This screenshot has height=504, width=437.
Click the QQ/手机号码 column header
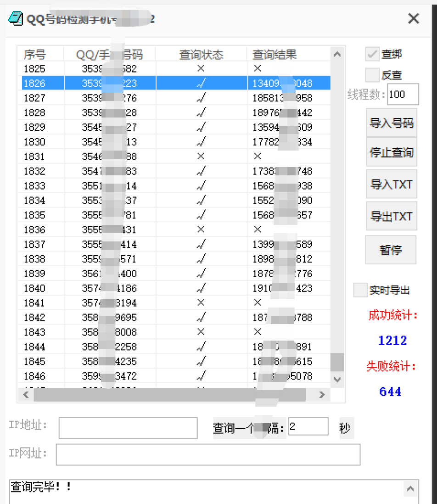point(110,54)
